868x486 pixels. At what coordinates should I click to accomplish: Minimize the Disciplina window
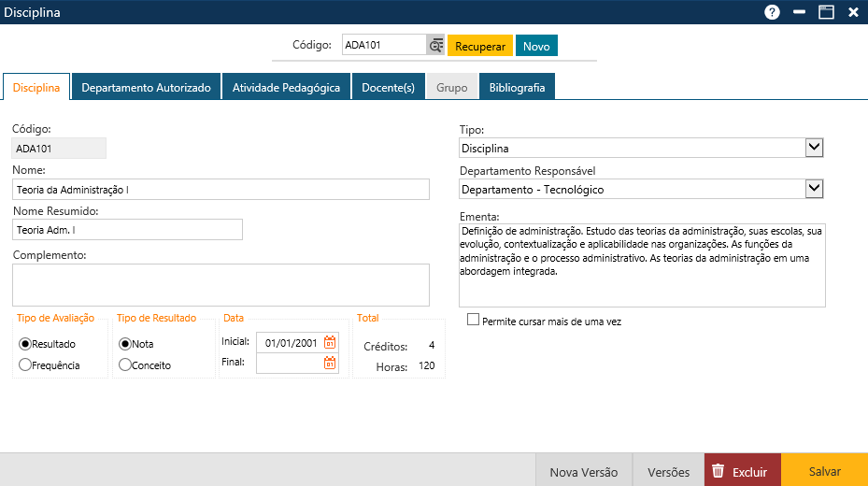[x=799, y=12]
